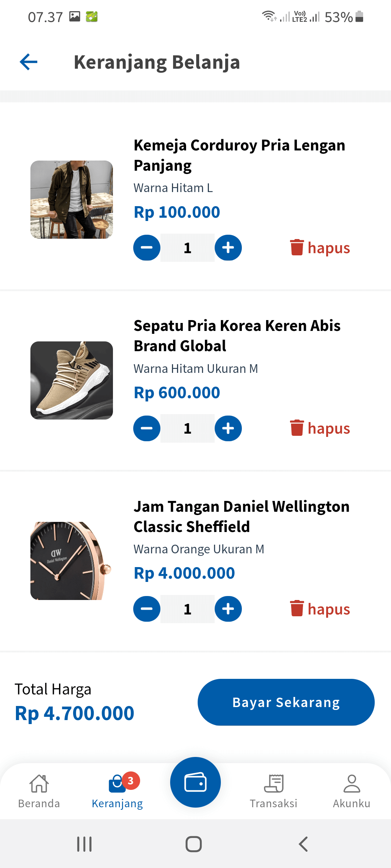Image resolution: width=391 pixels, height=868 pixels.
Task: Tap the Kemeja Corduroy quantity field
Action: click(x=188, y=248)
